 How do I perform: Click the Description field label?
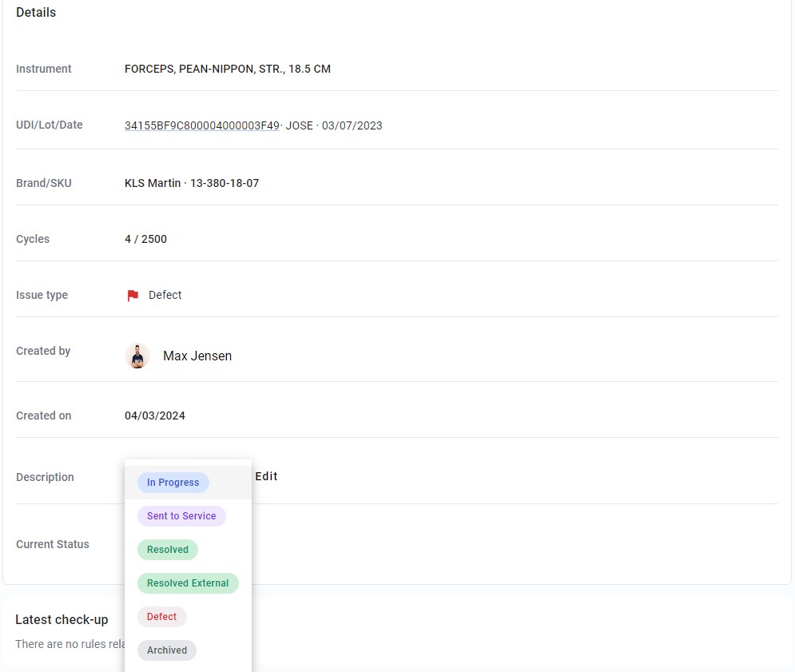click(x=45, y=477)
